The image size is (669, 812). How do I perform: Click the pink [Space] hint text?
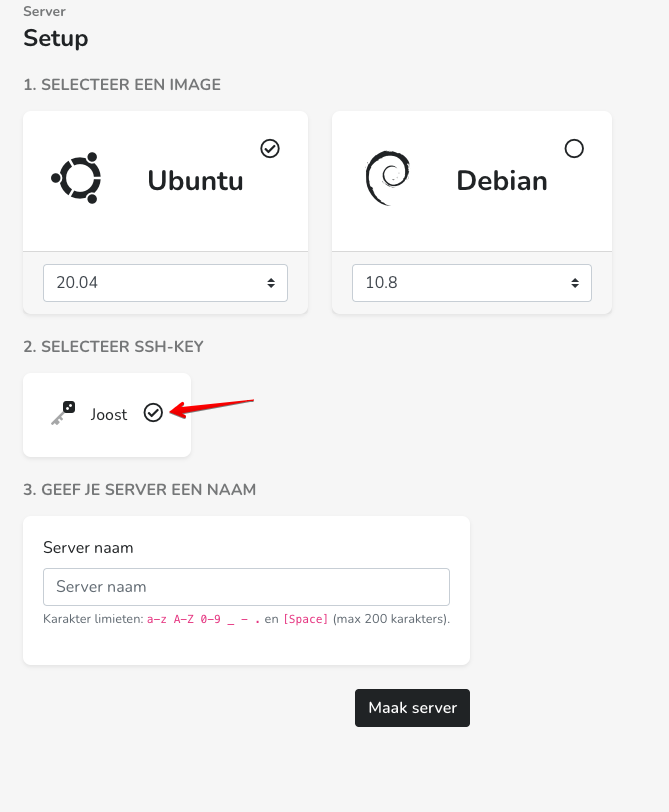pyautogui.click(x=306, y=620)
